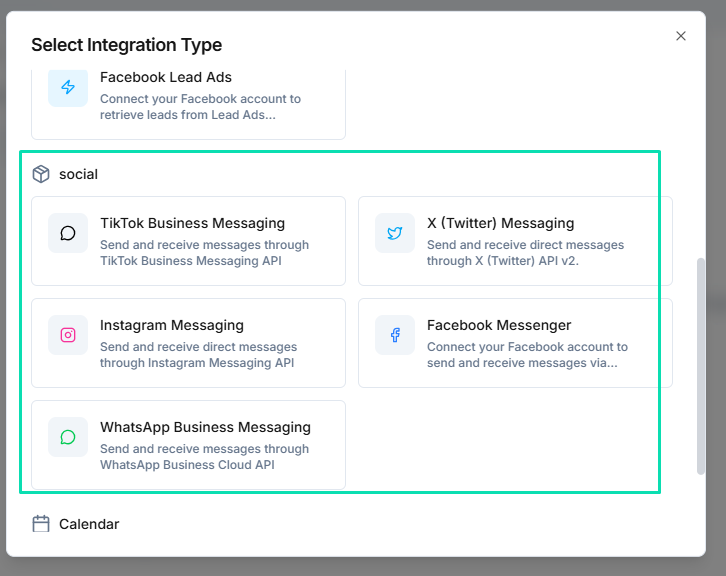Click the Instagram camera icon
Screen dimensions: 726x576
point(68,335)
